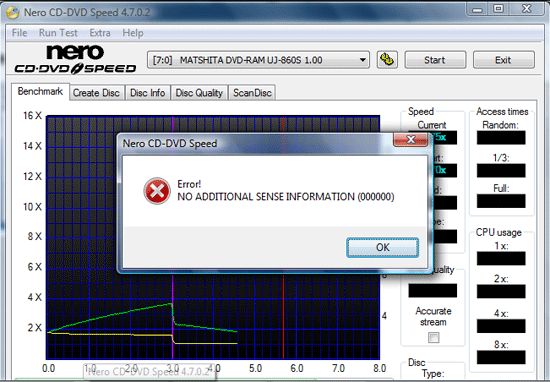Open the Extra menu
This screenshot has width=550, height=382.
100,33
